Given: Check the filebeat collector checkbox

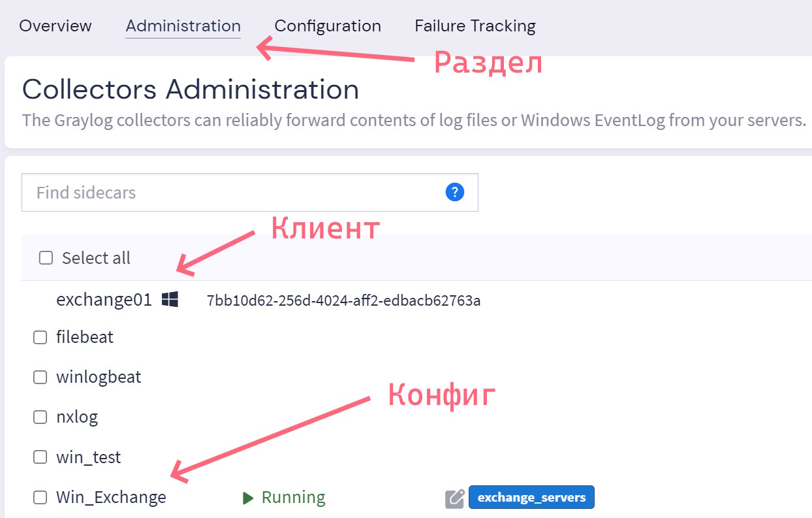Looking at the screenshot, I should tap(40, 338).
